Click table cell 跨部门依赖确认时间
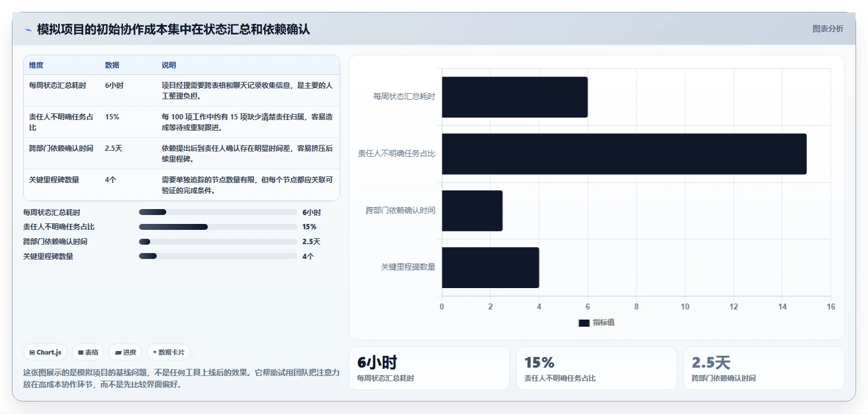This screenshot has height=414, width=868. click(x=61, y=148)
